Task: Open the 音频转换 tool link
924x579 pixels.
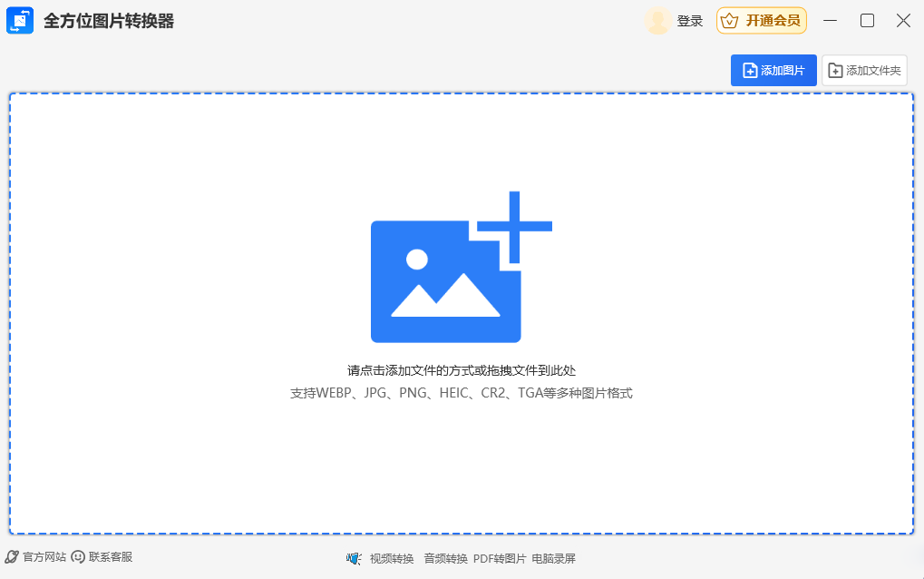Action: pos(445,558)
